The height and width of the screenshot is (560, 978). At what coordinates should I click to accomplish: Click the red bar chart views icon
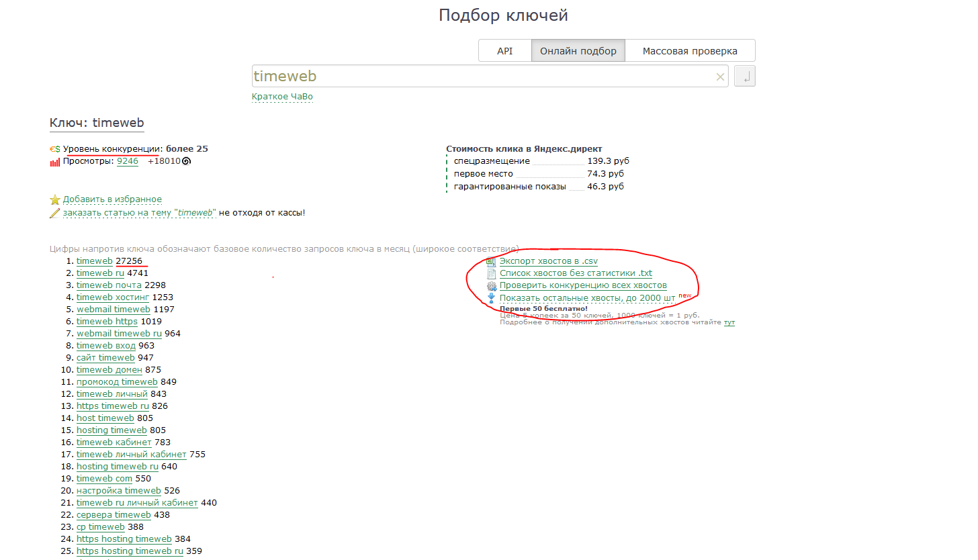pos(55,162)
